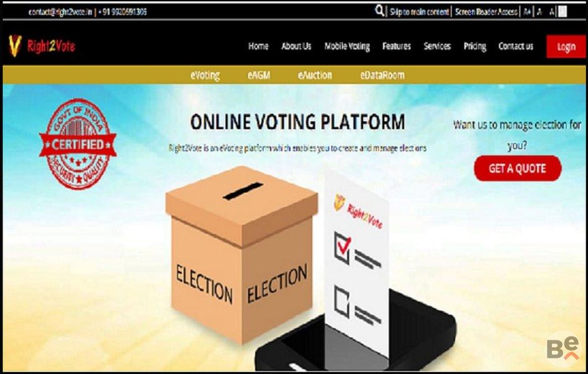The image size is (588, 374).
Task: Open the Be watermark icon
Action: coord(563,348)
